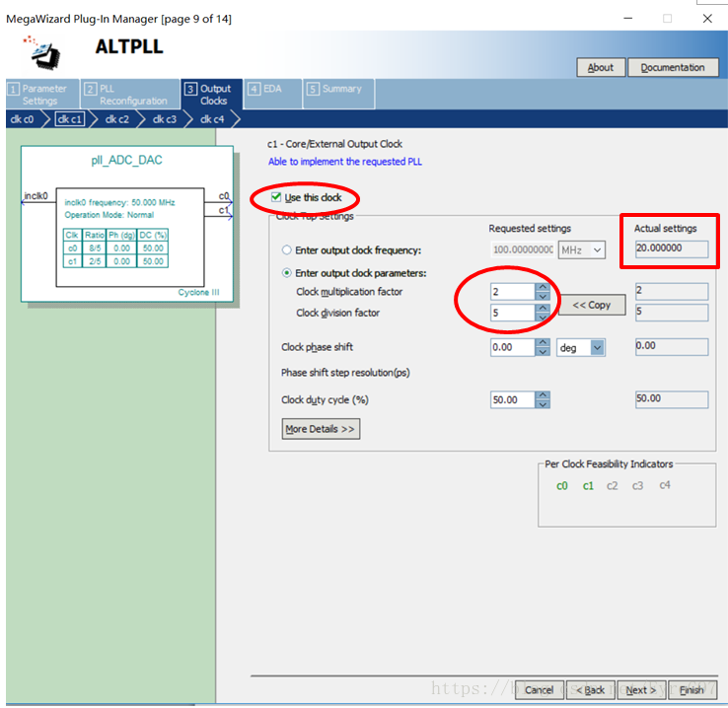Open the Documentation button
Viewport: 728px width, 708px height.
pos(673,68)
